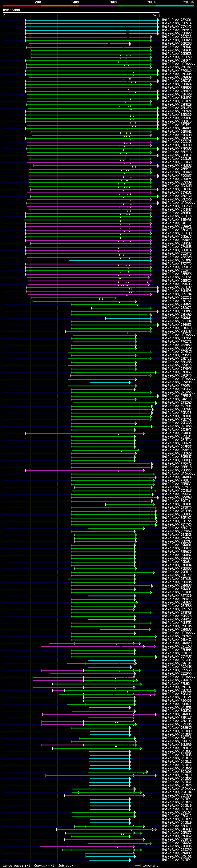The width and height of the screenshot is (197, 868).
Task: Click hit label UniRef100_Q68HK5
Action: 177,728
